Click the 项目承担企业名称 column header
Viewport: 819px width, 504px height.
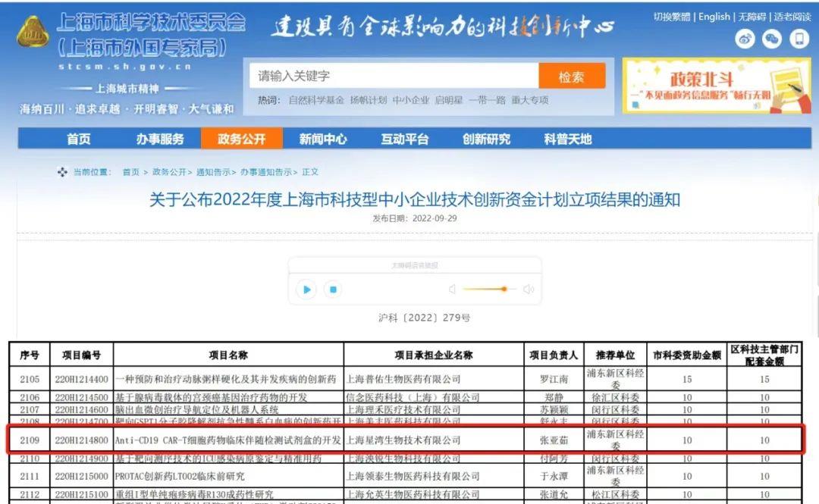coord(434,355)
